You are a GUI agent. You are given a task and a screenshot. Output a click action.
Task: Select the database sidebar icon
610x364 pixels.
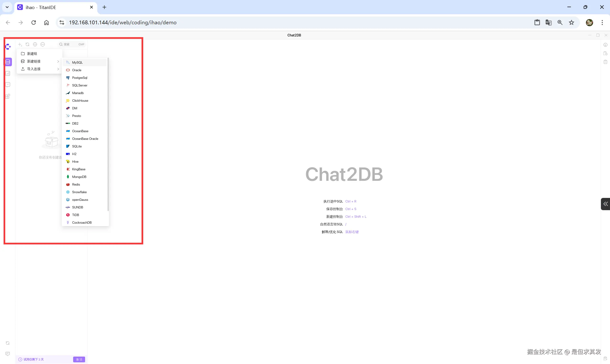[x=8, y=62]
